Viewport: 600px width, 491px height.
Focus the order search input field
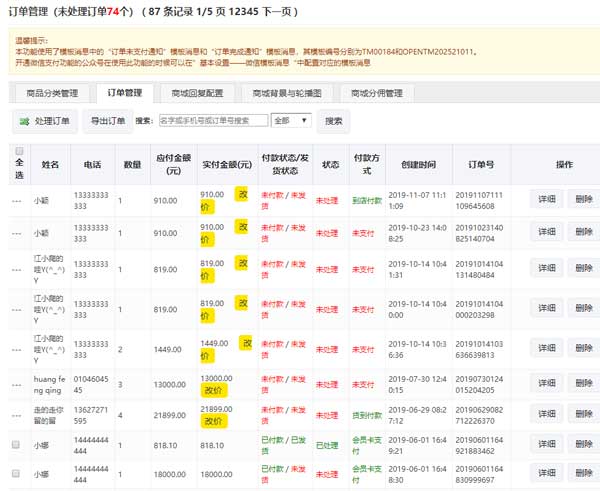click(x=214, y=121)
